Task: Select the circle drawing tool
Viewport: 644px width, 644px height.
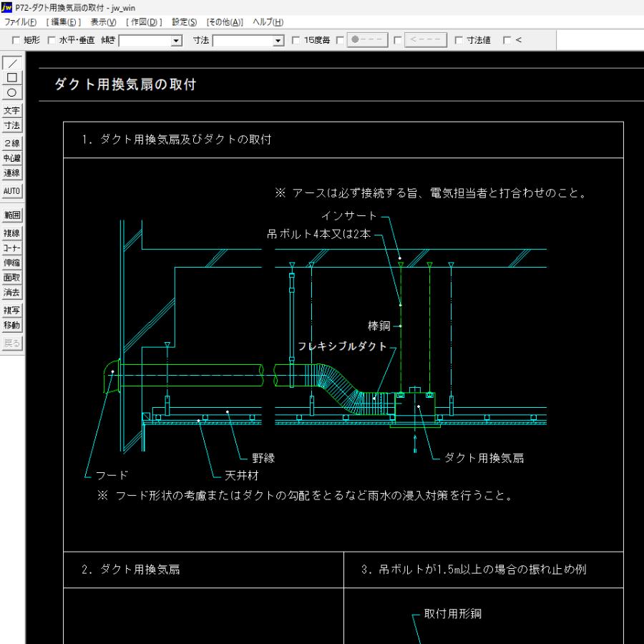Action: tap(12, 92)
